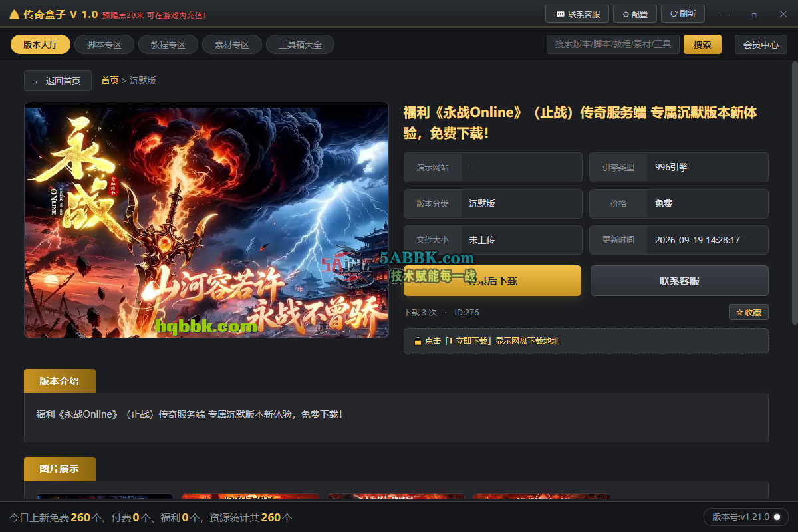
Task: Select the 版本介绍 section tab
Action: [x=60, y=381]
